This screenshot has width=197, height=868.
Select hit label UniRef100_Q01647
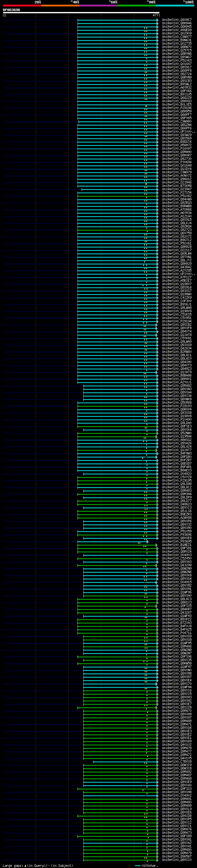point(177,64)
